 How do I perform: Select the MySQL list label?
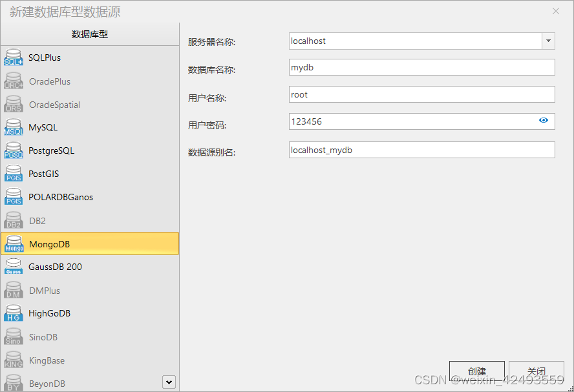coord(43,128)
